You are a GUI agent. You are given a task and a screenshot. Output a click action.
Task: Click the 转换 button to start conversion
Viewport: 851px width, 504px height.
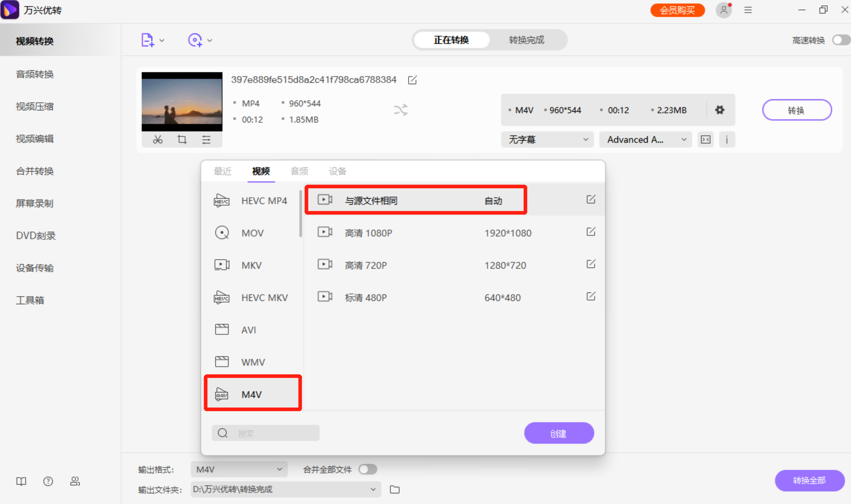[x=797, y=110]
